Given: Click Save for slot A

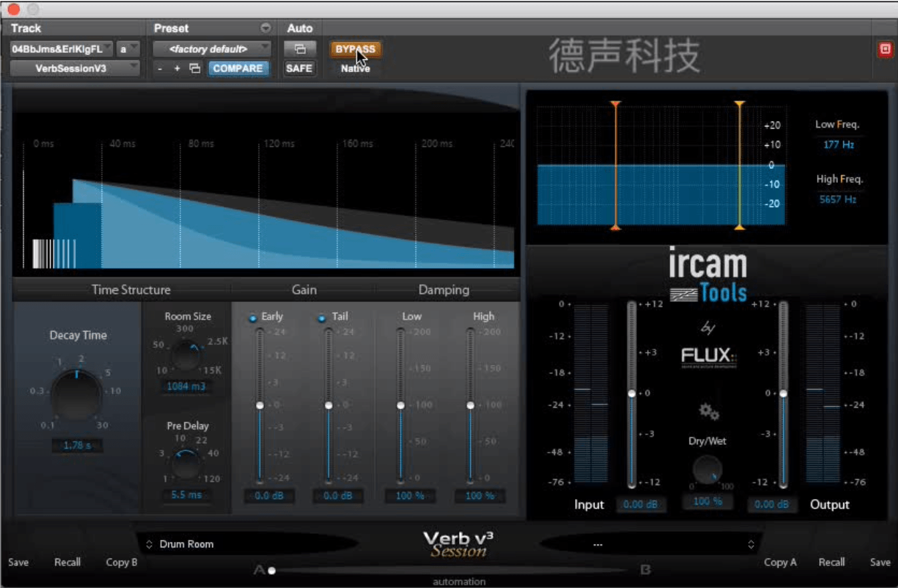Looking at the screenshot, I should [x=19, y=562].
